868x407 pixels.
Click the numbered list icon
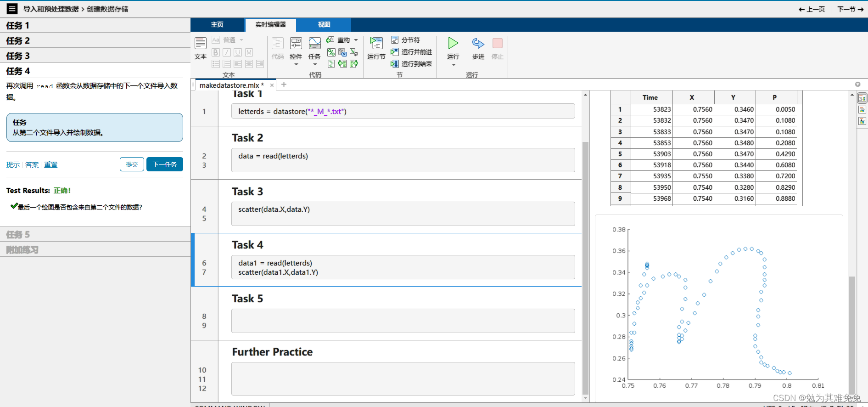coord(227,64)
